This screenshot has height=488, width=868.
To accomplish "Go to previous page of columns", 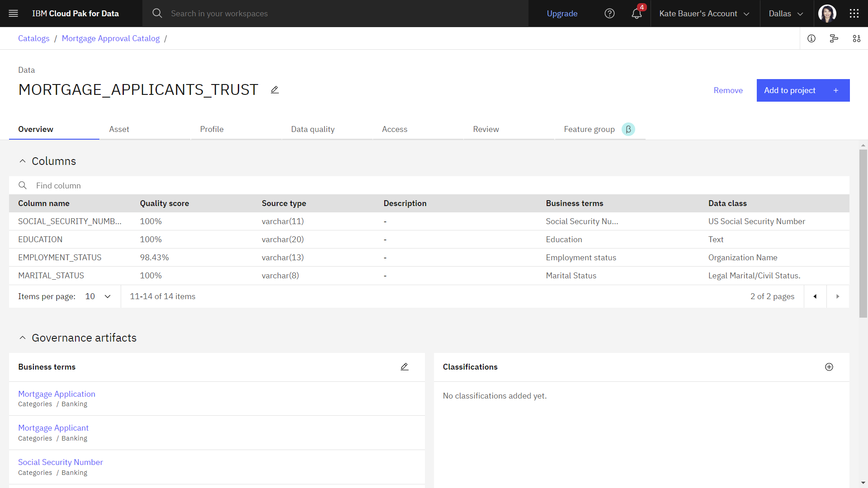I will [x=815, y=296].
